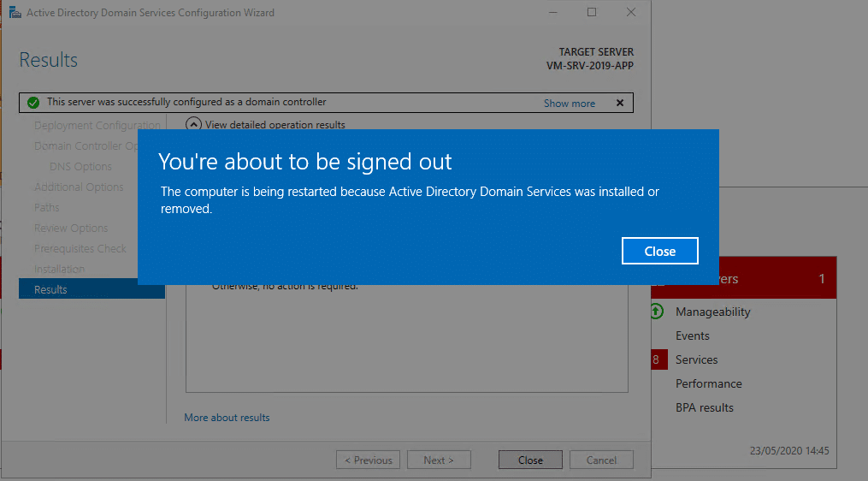
Task: Select the Results step in the sidebar
Action: [92, 289]
